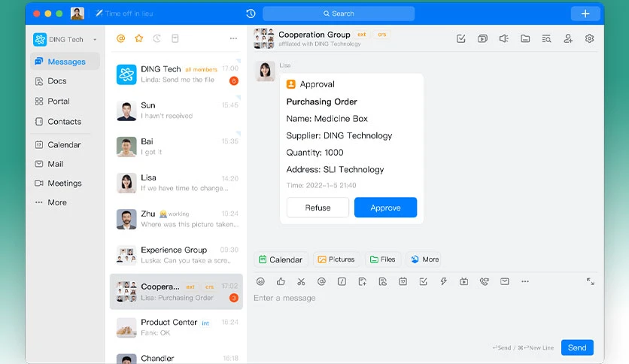Viewport: 629px width, 364px height.
Task: Open group tasks checkmark icon in header
Action: coord(461,38)
